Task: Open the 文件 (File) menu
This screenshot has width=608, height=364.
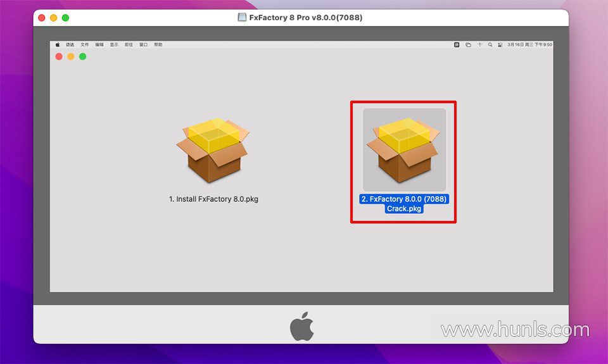Action: tap(84, 44)
